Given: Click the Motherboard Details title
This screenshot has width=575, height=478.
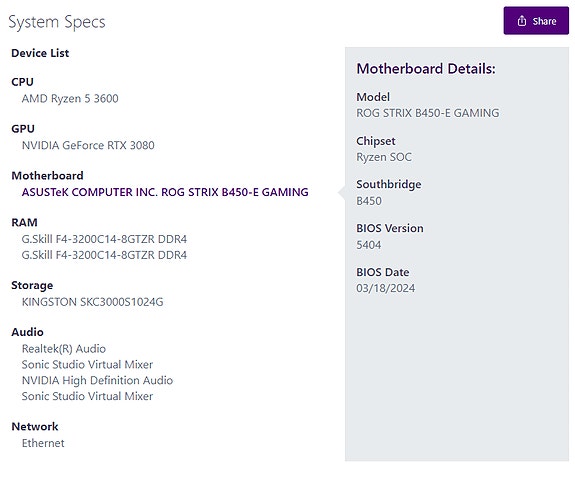Looking at the screenshot, I should [426, 69].
